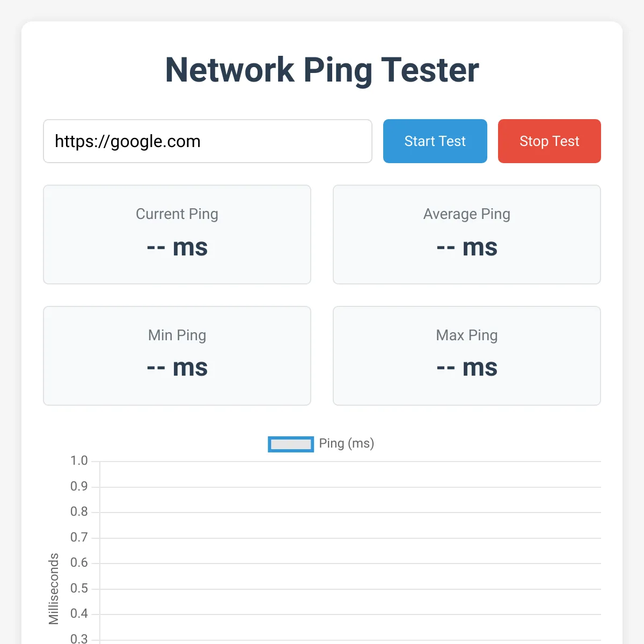The image size is (644, 644).
Task: Select the Current Ping stat card
Action: (x=177, y=235)
